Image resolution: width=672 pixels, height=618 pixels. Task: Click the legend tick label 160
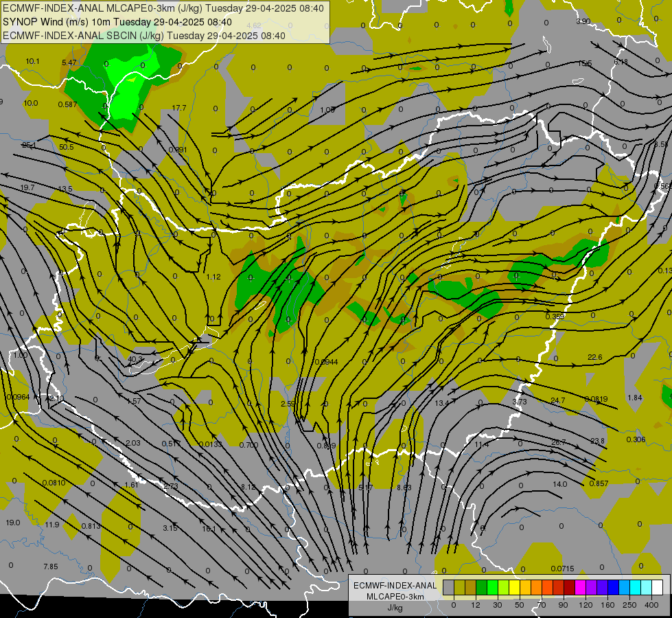(x=607, y=605)
